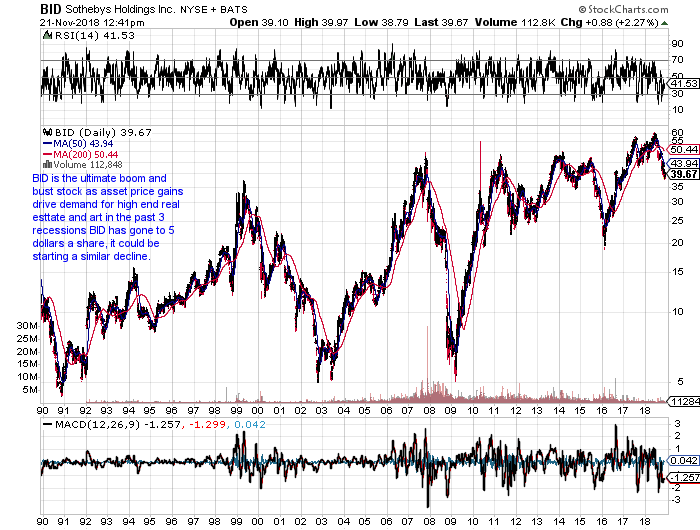Click the 'Chg +0.88 (+2.27%)' value
700x530 pixels.
609,22
